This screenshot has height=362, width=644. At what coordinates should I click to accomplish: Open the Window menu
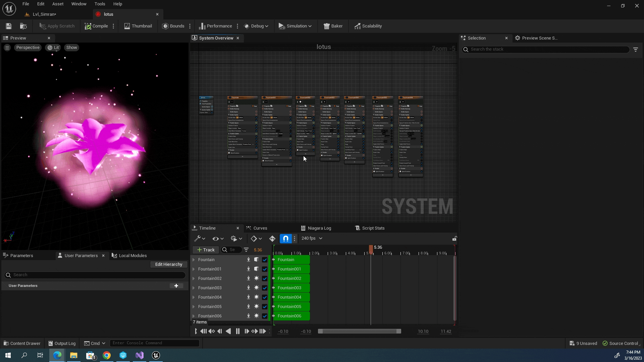pos(79,4)
